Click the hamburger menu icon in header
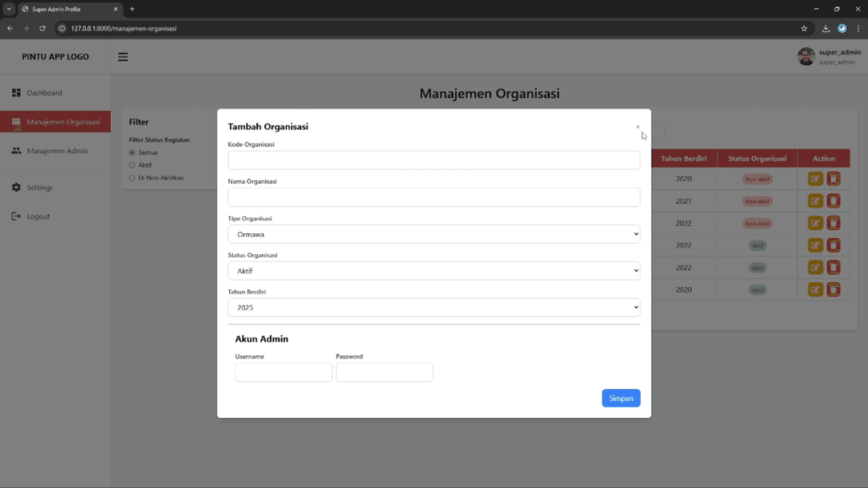868x488 pixels. [123, 57]
